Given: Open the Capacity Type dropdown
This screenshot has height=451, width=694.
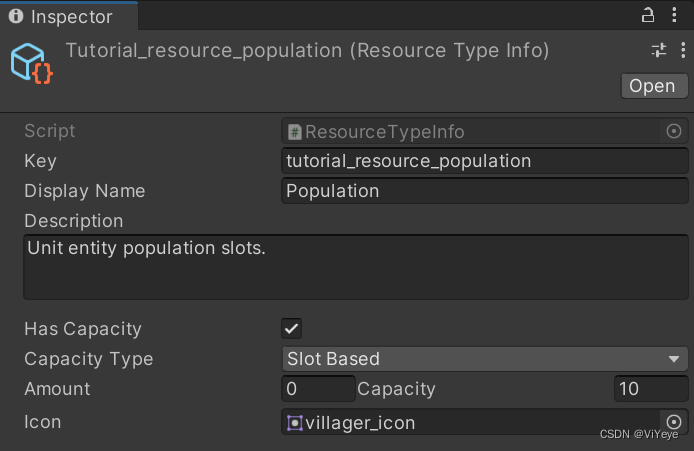Looking at the screenshot, I should 485,359.
